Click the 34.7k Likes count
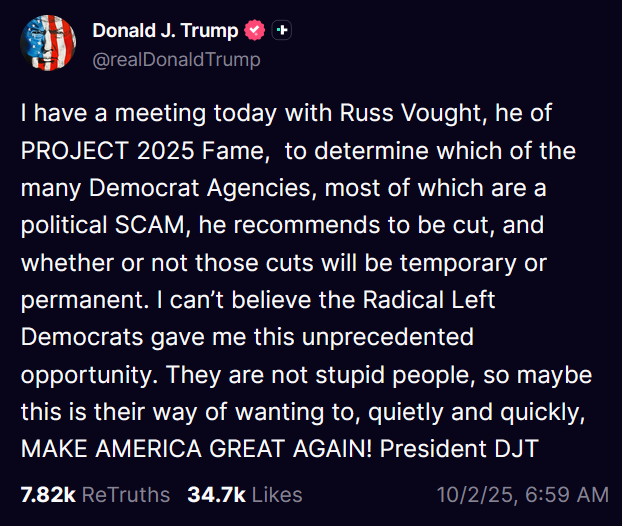The image size is (622, 526). pos(236,494)
